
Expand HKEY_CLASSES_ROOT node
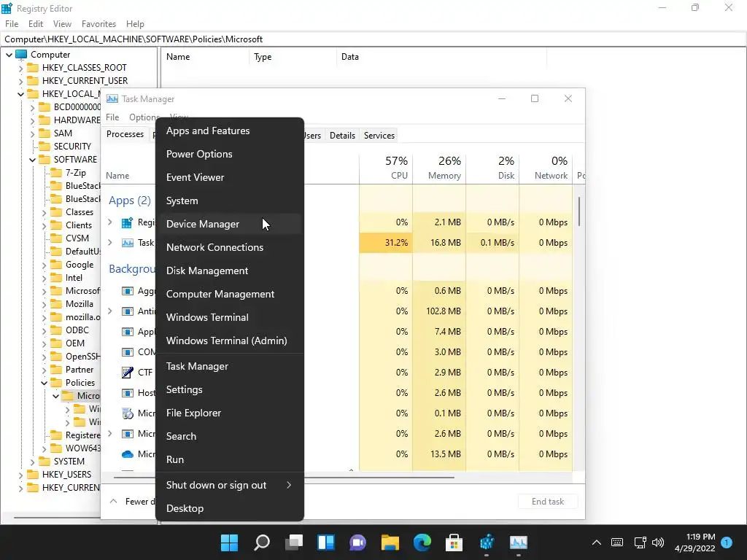click(20, 68)
